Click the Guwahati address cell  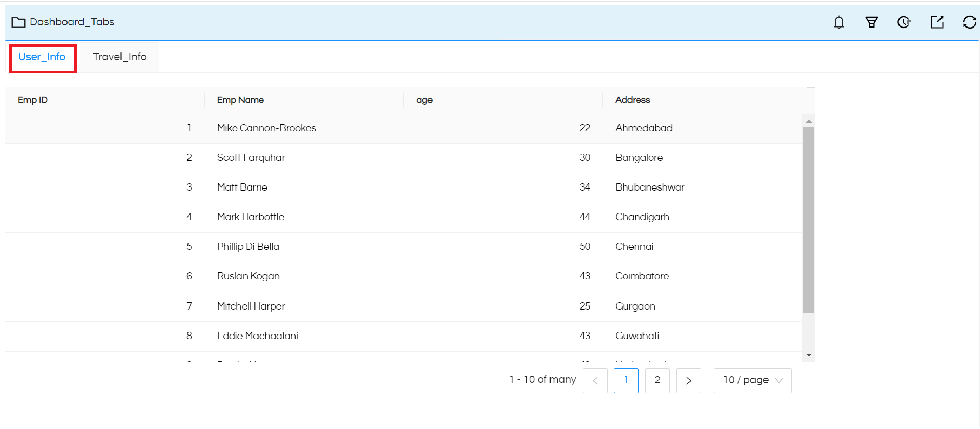703,336
